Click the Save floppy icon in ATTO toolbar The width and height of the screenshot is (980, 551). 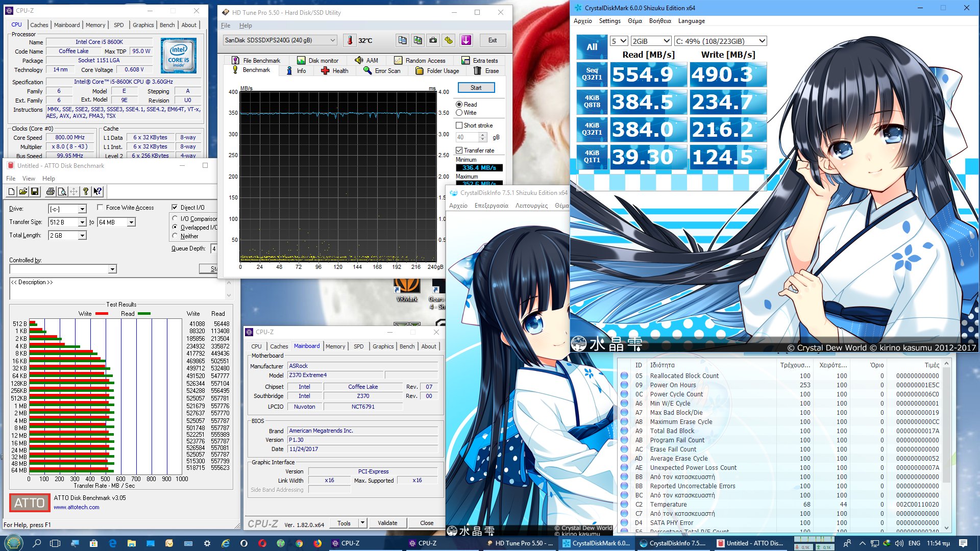[x=35, y=191]
